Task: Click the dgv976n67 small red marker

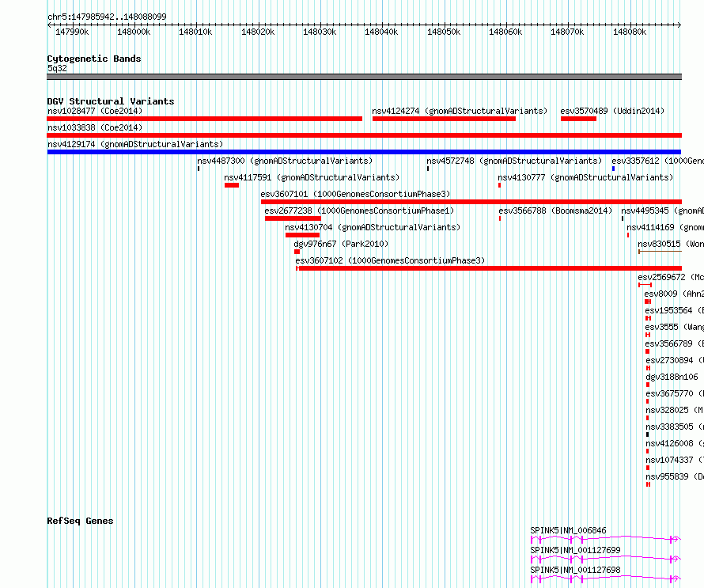Action: [297, 252]
